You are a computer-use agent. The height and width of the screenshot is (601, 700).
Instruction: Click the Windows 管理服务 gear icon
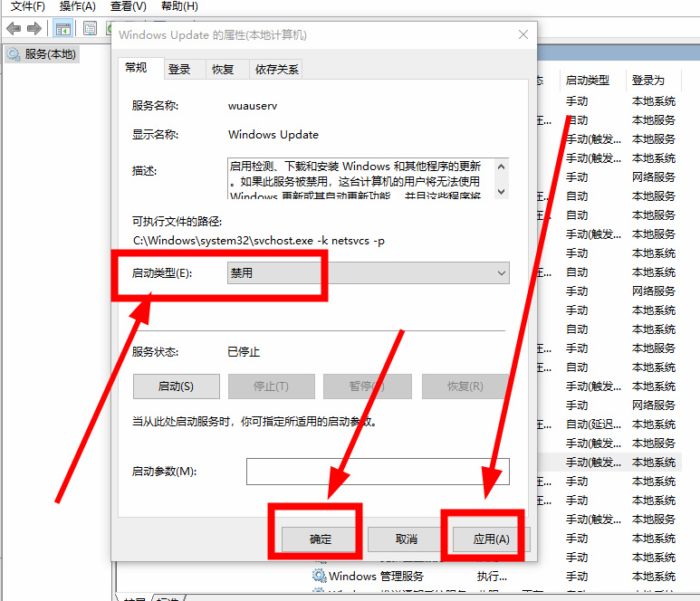coord(319,576)
